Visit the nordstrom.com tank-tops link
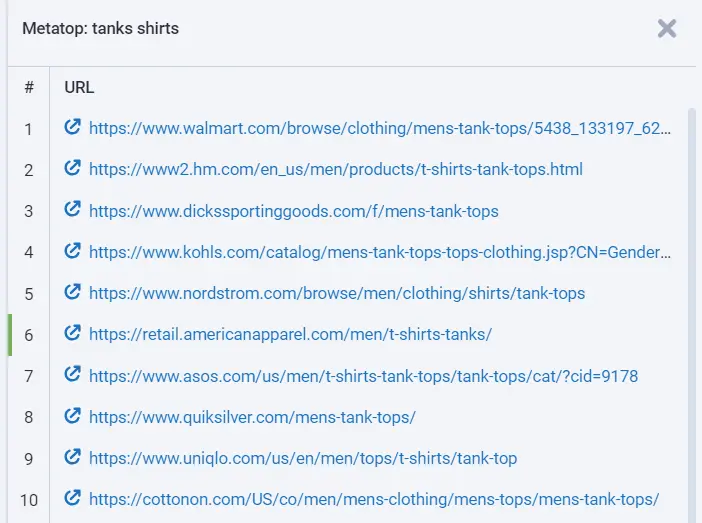 pyautogui.click(x=337, y=293)
